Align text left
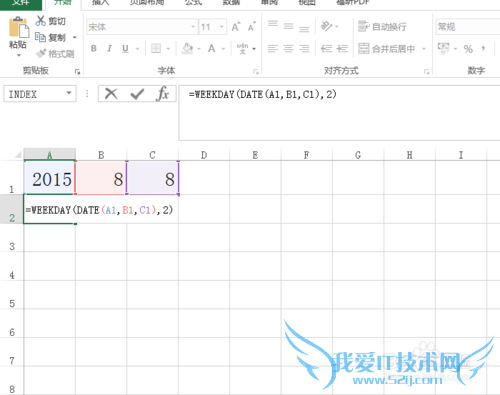500x395 pixels. [273, 49]
